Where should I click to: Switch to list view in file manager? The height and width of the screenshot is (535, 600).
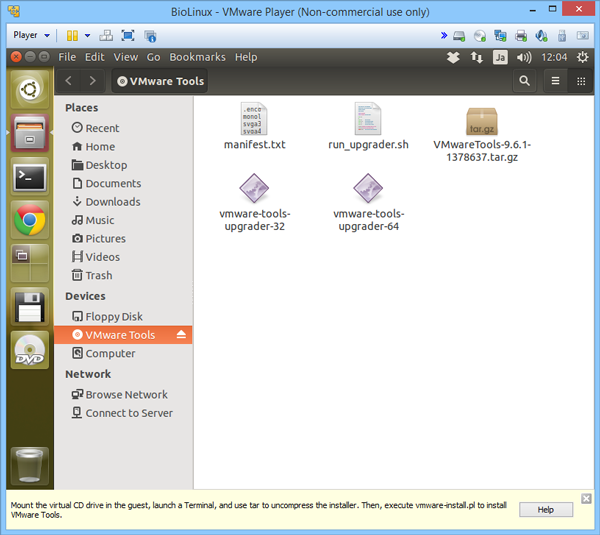tap(555, 81)
